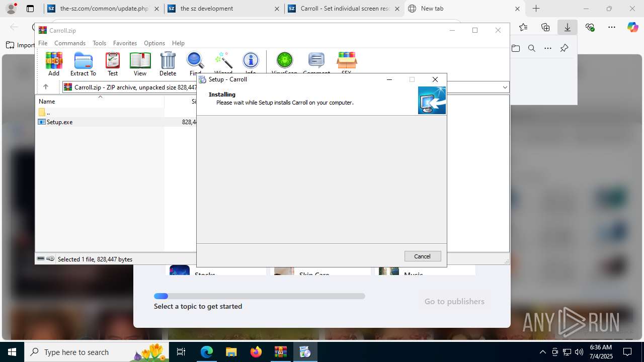Switch to the-sz.com update.php browser tab
Image resolution: width=644 pixels, height=362 pixels.
click(x=104, y=9)
